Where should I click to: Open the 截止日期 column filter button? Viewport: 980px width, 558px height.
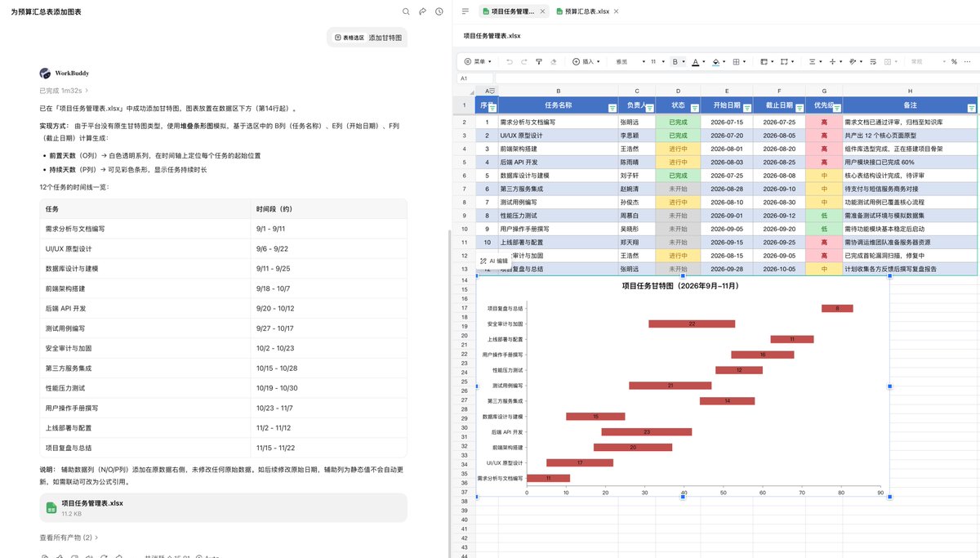pyautogui.click(x=800, y=108)
